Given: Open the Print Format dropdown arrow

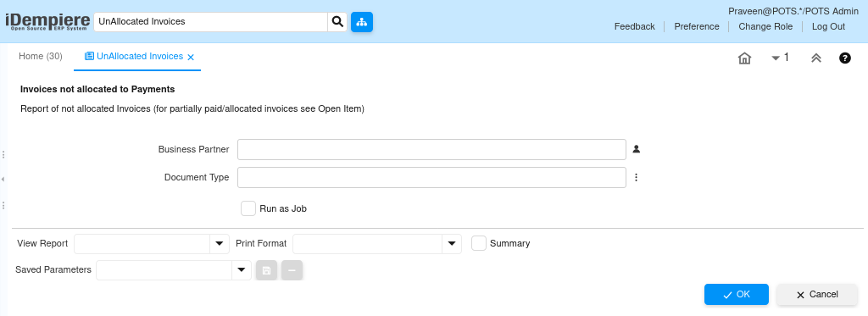Looking at the screenshot, I should 452,243.
